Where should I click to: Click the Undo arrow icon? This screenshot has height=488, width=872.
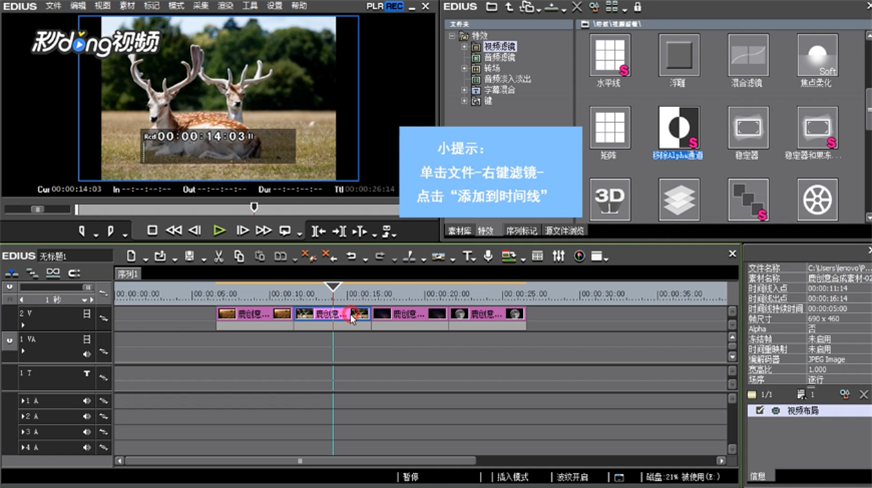point(351,256)
